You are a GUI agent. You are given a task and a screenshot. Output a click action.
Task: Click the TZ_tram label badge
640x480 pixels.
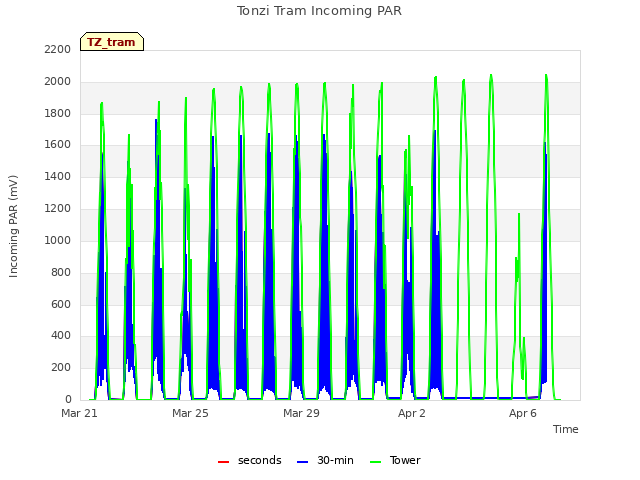coord(112,42)
